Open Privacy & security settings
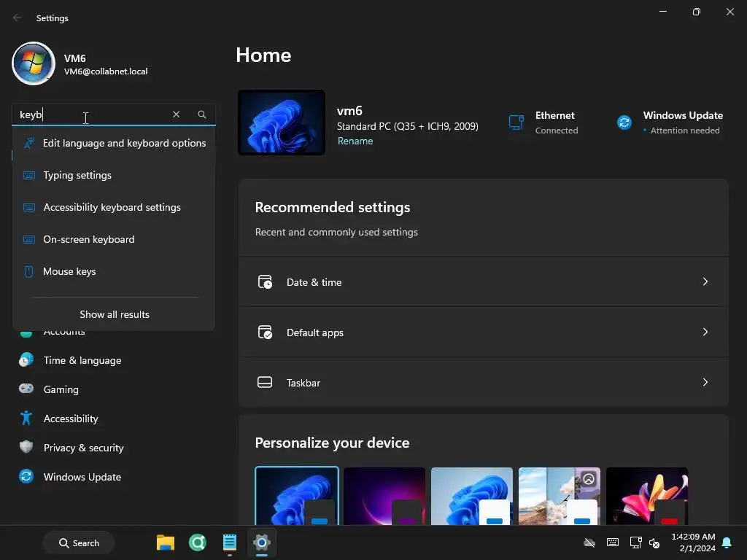The height and width of the screenshot is (560, 747). (115, 448)
